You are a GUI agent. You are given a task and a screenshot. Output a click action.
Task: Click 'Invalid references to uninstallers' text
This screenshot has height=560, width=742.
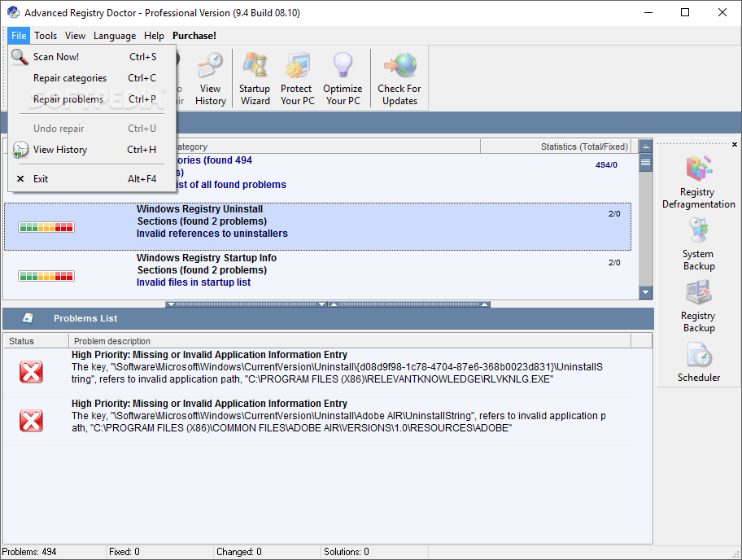tap(212, 234)
